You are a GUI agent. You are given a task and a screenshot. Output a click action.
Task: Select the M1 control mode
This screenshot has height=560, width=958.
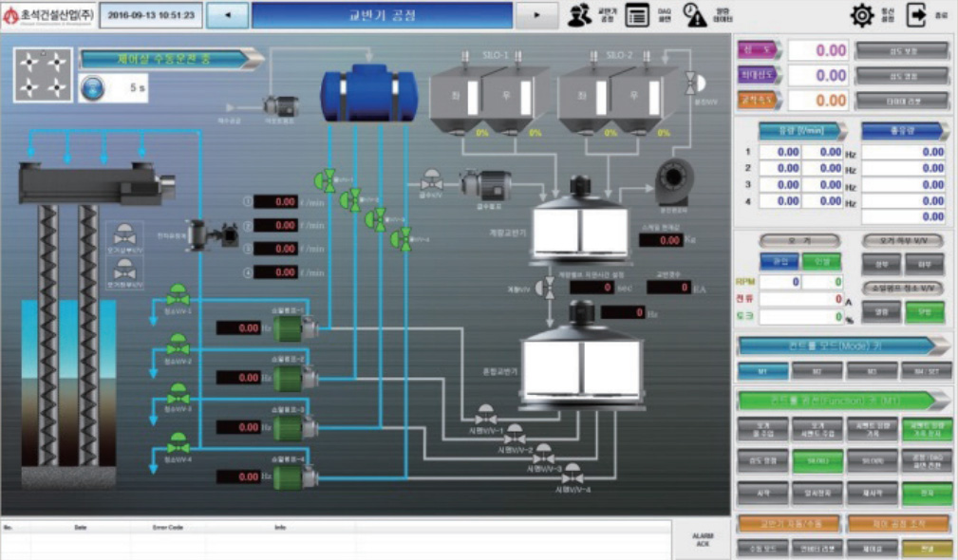(x=764, y=371)
